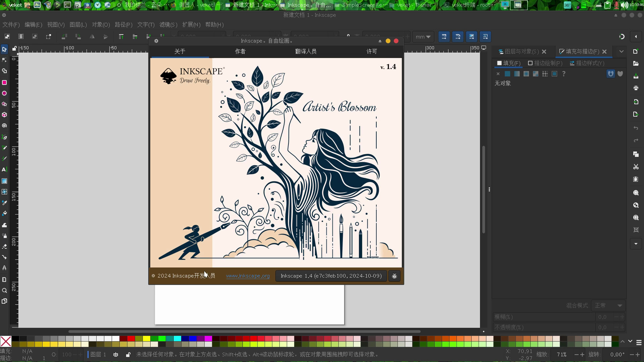Open 图层与对象(S) panel tab
The width and height of the screenshot is (644, 362).
[x=519, y=52]
